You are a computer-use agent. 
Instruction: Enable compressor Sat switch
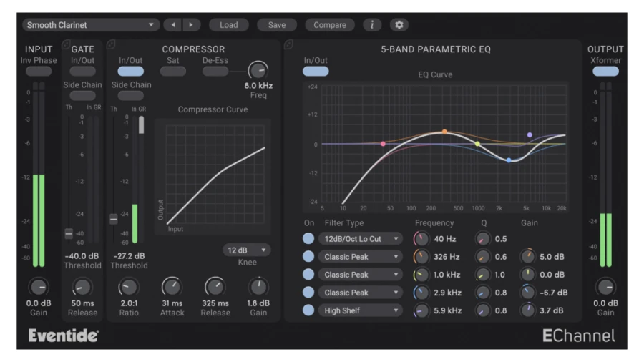[173, 72]
